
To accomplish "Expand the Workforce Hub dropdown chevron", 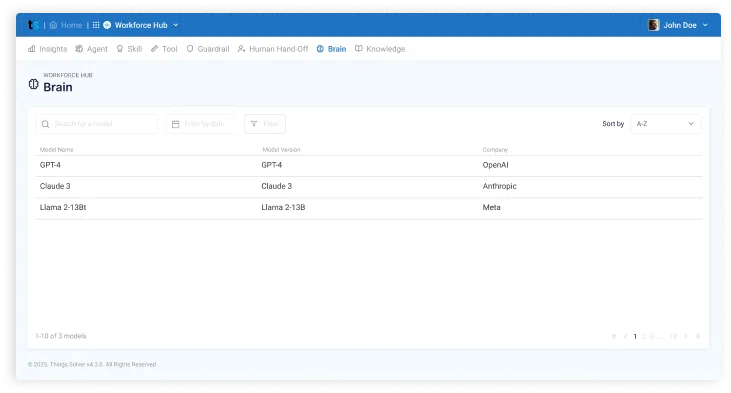I will (176, 25).
